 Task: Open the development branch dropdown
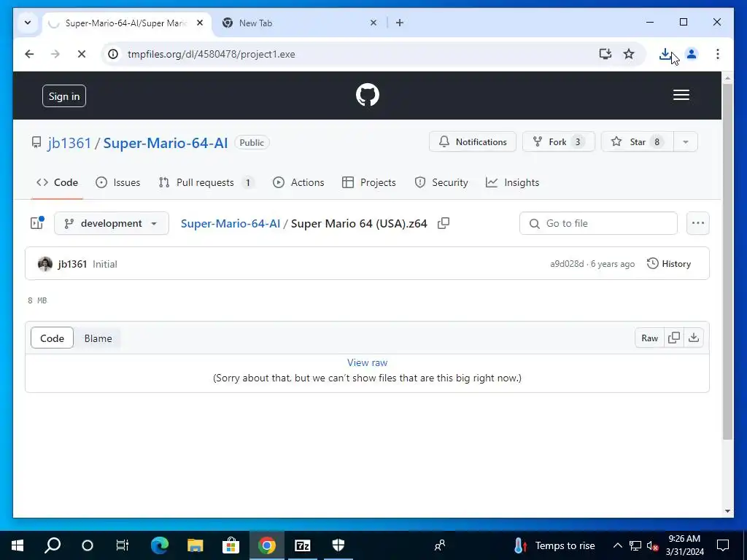tap(112, 223)
